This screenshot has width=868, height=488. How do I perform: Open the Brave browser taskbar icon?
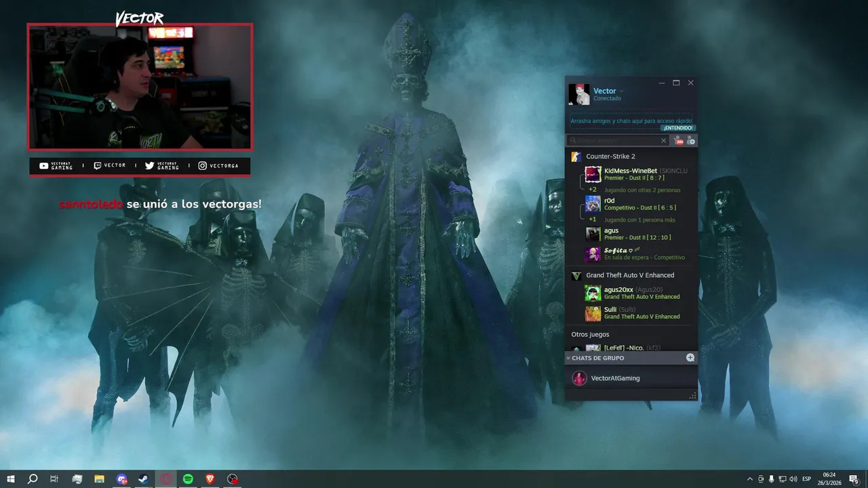click(x=210, y=479)
